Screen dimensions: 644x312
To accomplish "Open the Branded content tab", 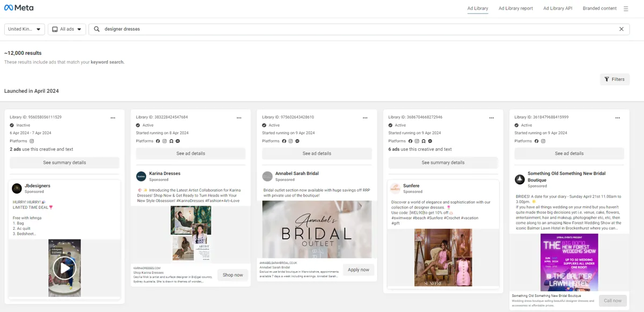I will coord(599,9).
